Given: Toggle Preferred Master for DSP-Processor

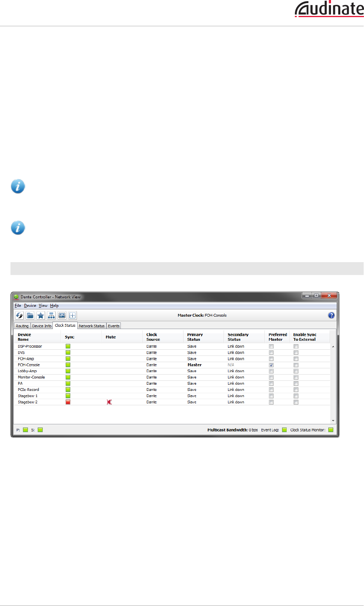Looking at the screenshot, I should click(271, 346).
